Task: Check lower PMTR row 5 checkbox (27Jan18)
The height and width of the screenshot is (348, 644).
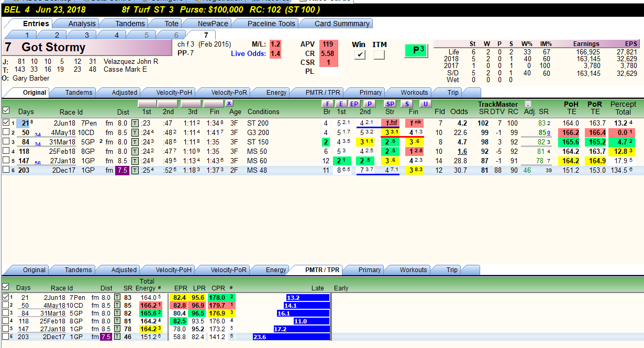Action: 6,329
